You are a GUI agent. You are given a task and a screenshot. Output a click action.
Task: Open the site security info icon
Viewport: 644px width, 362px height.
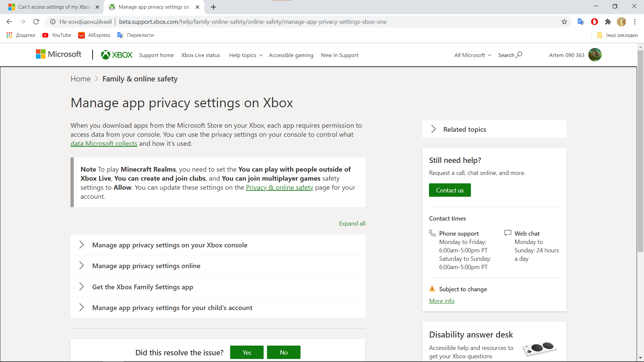point(53,22)
